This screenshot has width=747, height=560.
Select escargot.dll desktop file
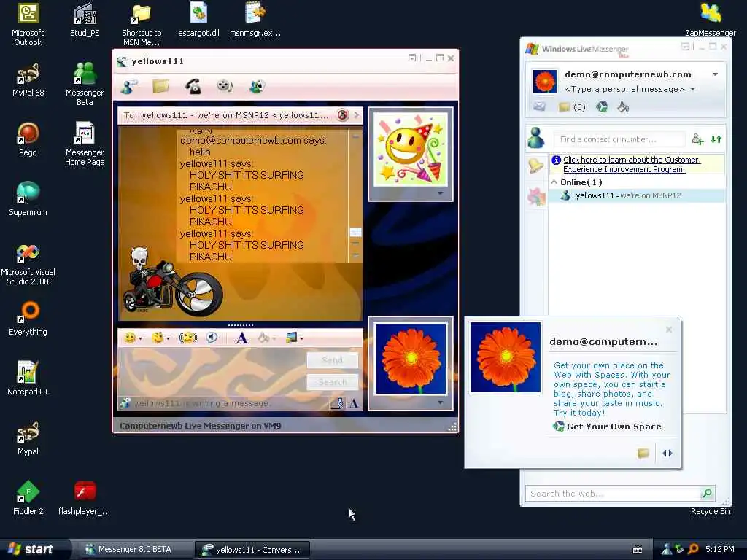pyautogui.click(x=198, y=20)
